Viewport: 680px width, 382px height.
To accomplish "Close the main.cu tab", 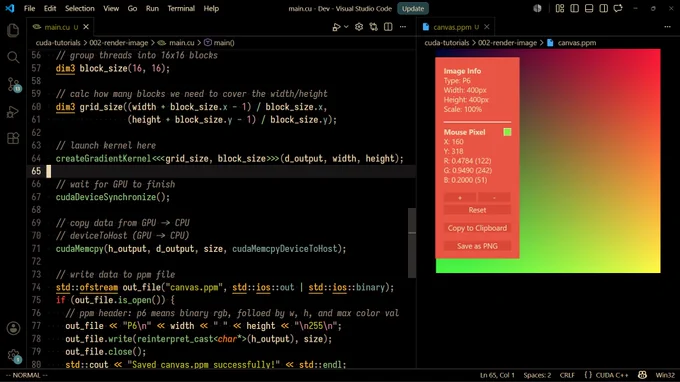I will click(x=86, y=27).
